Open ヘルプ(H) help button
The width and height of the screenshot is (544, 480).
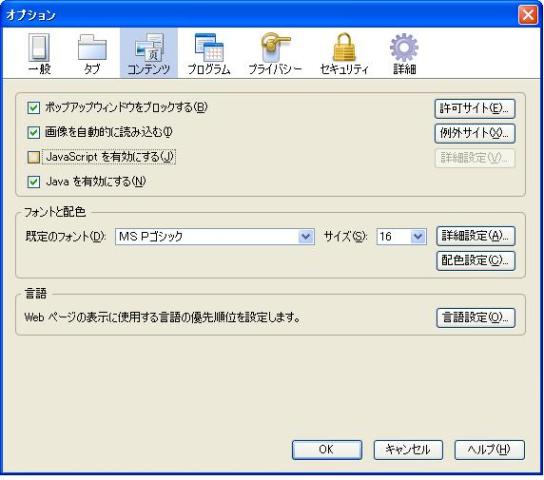tap(489, 450)
